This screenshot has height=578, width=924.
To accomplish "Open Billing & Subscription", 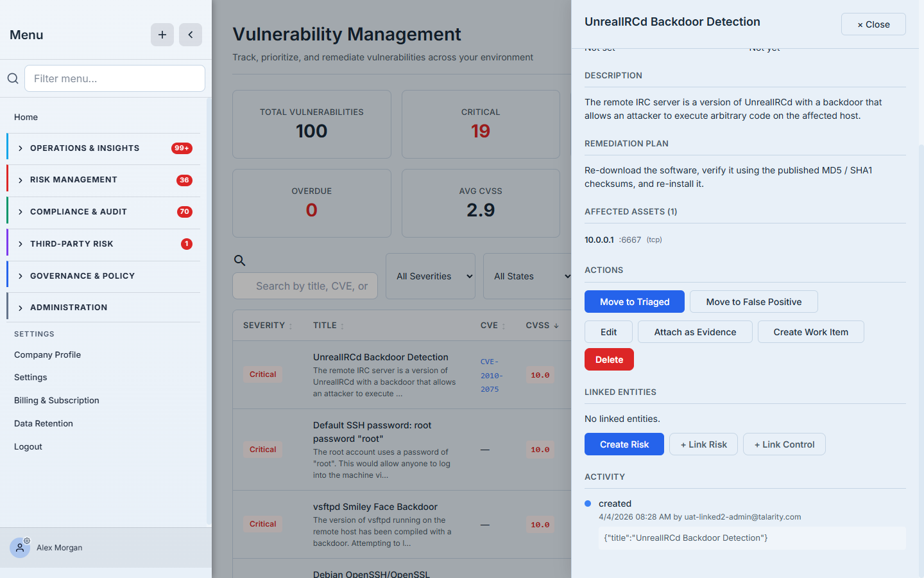I will [x=56, y=400].
